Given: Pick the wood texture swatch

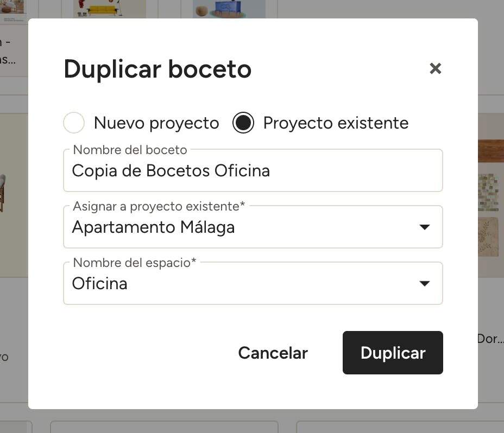Looking at the screenshot, I should (x=491, y=151).
